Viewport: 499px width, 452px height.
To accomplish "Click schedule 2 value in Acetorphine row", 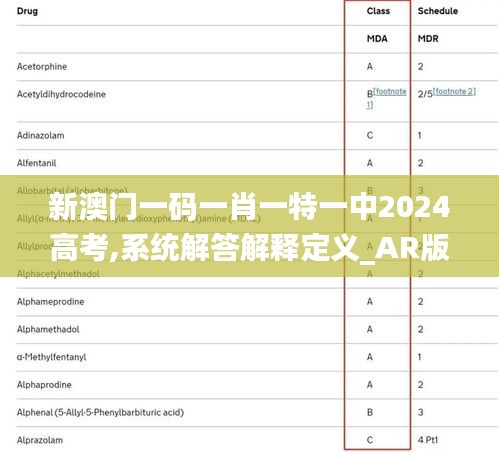I will (x=421, y=66).
